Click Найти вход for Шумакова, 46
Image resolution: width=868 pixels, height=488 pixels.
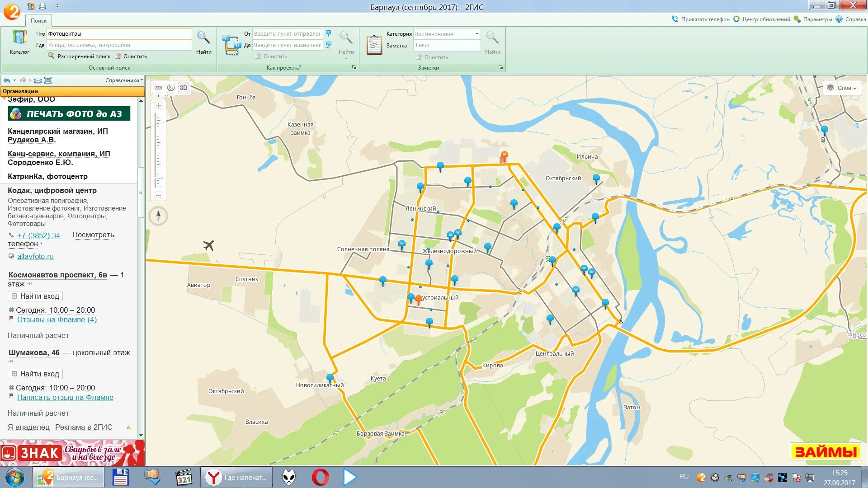[35, 374]
